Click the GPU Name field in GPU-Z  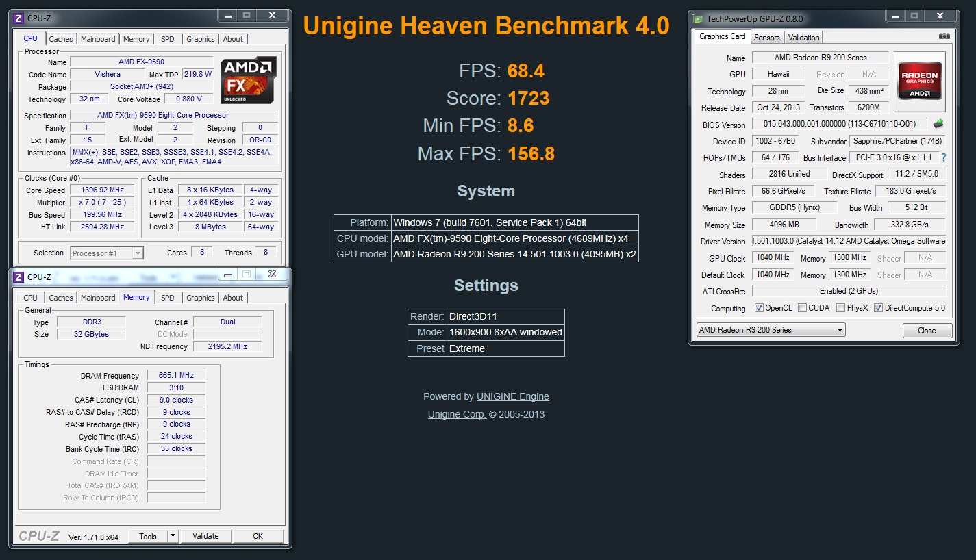(x=820, y=58)
